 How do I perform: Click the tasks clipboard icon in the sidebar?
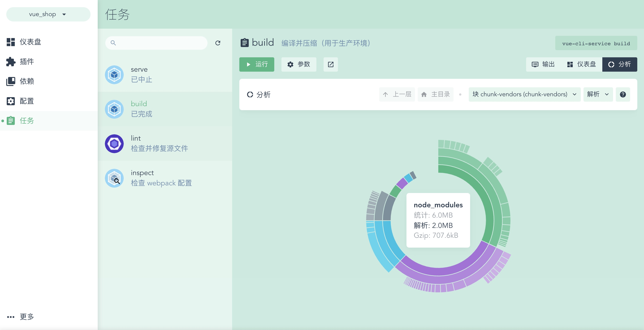[x=11, y=121]
